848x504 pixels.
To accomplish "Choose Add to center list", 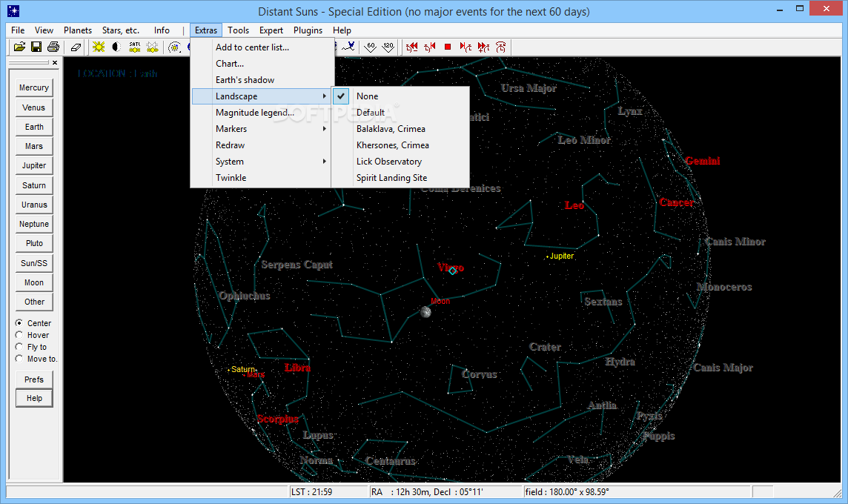I will click(x=261, y=47).
